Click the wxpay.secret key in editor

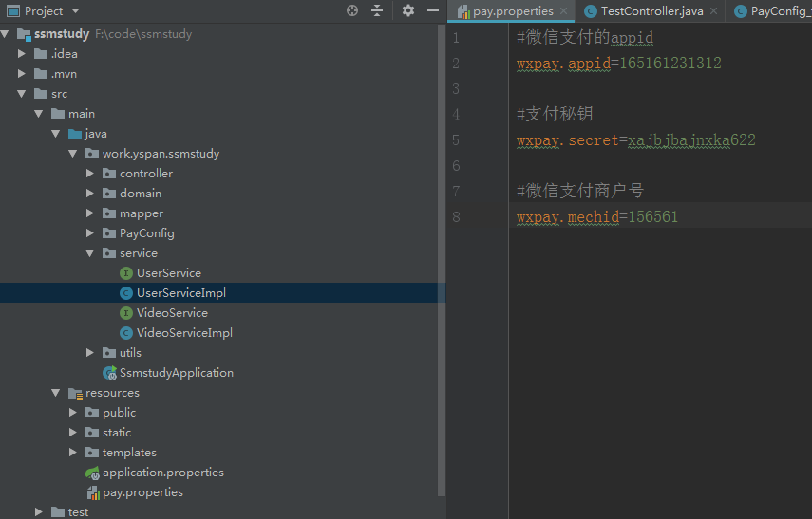[x=568, y=140]
